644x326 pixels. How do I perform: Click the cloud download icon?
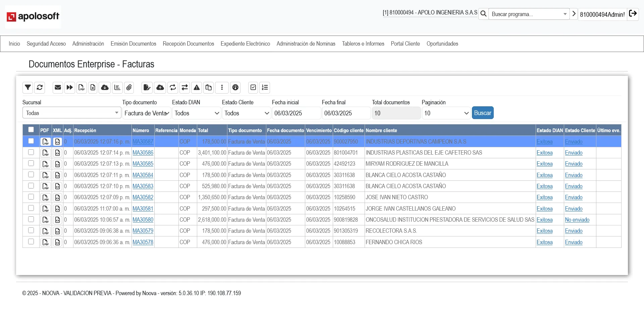(105, 88)
